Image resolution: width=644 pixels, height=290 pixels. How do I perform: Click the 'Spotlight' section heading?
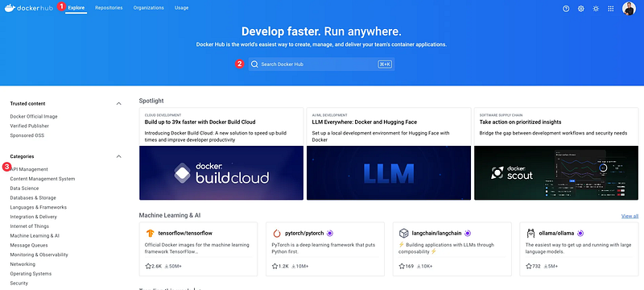pyautogui.click(x=151, y=101)
